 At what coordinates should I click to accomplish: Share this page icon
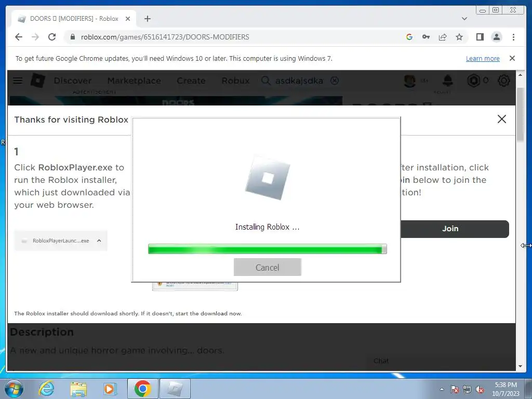(443, 37)
